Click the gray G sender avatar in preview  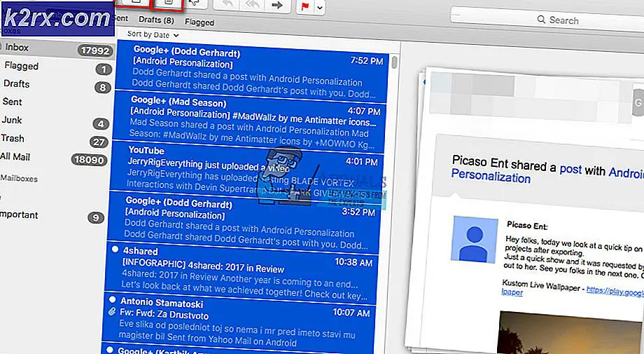(638, 103)
